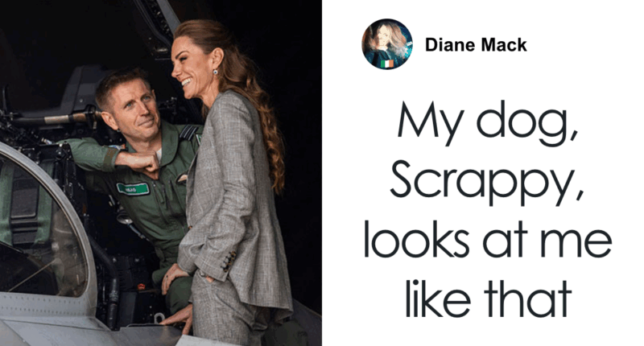Click the buttons on the grey blazer sleeve
This screenshot has height=346, width=644.
pos(229,262)
